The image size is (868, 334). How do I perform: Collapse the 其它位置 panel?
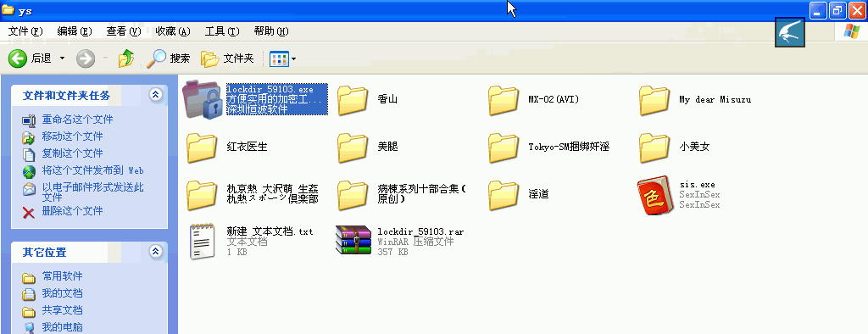point(156,252)
